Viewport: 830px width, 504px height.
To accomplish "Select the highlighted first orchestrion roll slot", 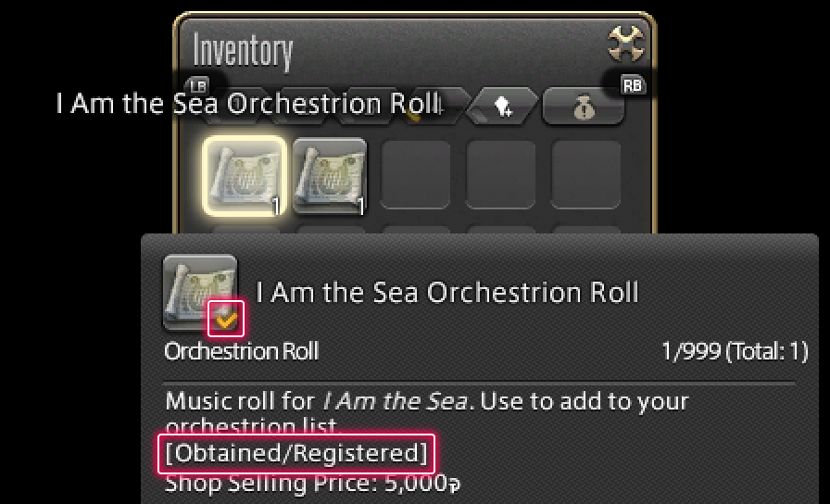I will point(244,176).
